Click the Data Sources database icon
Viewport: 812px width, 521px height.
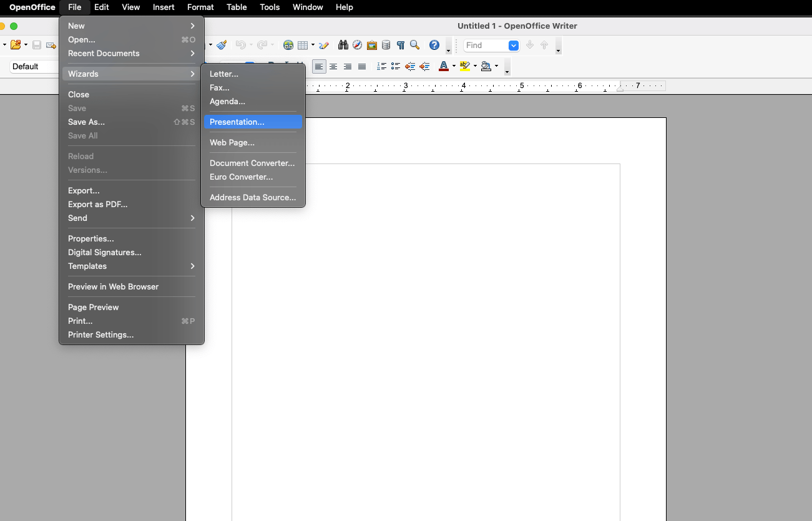pos(386,45)
